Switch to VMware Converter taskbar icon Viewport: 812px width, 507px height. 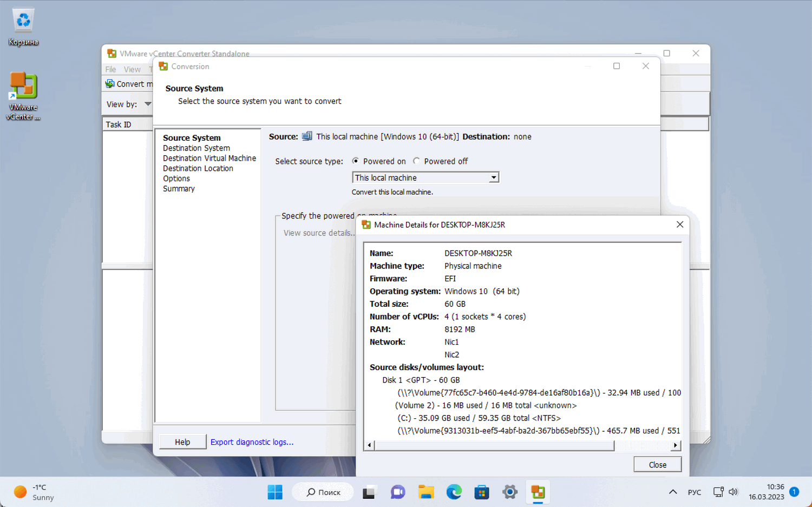[538, 492]
